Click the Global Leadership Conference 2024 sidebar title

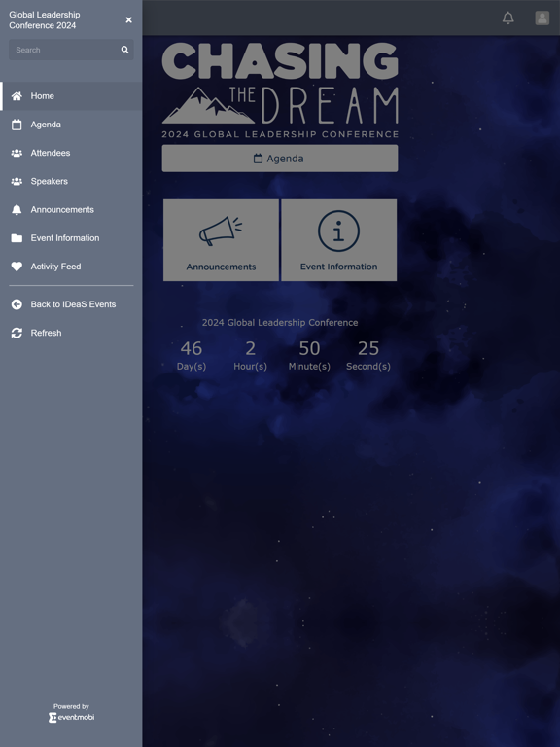click(x=45, y=20)
